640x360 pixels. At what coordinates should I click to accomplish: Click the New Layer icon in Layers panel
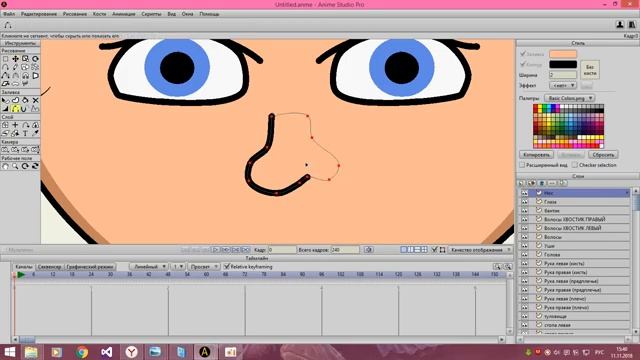coord(522,183)
